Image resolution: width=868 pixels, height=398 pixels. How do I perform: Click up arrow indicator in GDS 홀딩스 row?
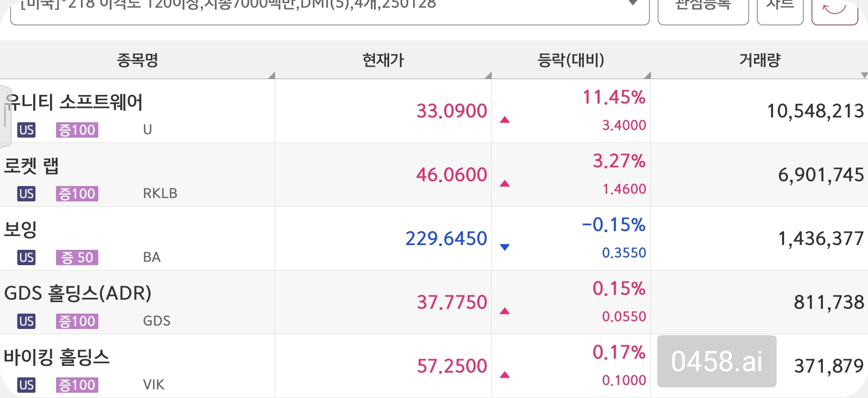tap(505, 311)
